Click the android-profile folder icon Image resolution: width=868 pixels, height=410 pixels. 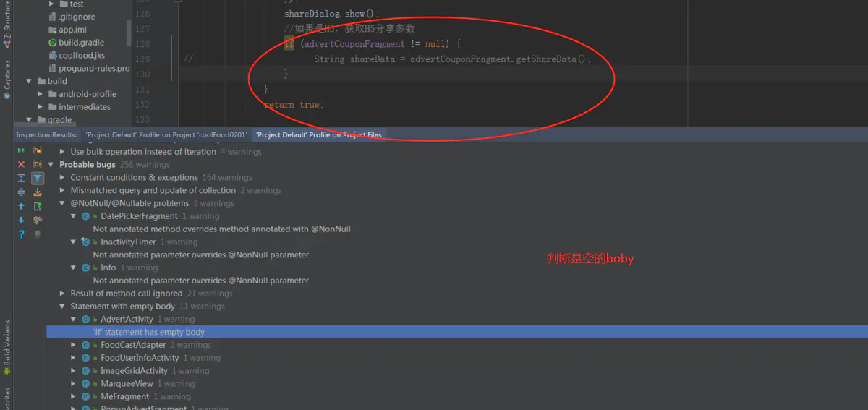pos(53,94)
